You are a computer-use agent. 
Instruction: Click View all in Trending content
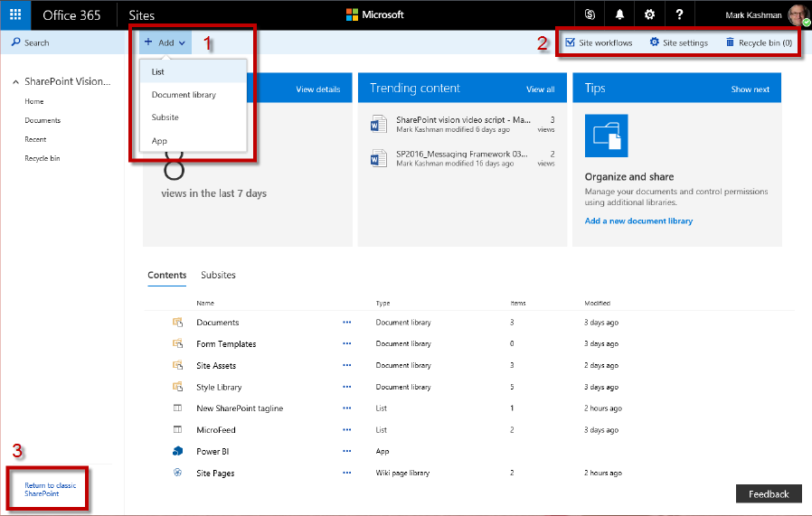click(x=540, y=89)
